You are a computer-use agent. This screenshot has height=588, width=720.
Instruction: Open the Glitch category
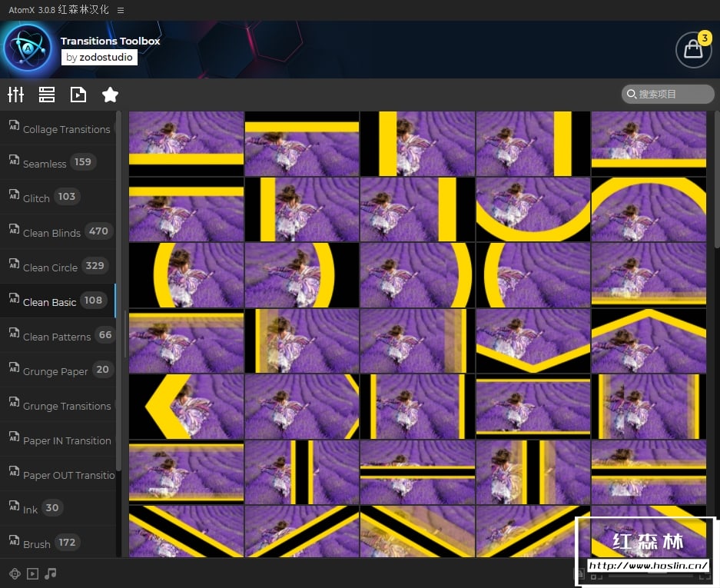click(x=58, y=197)
